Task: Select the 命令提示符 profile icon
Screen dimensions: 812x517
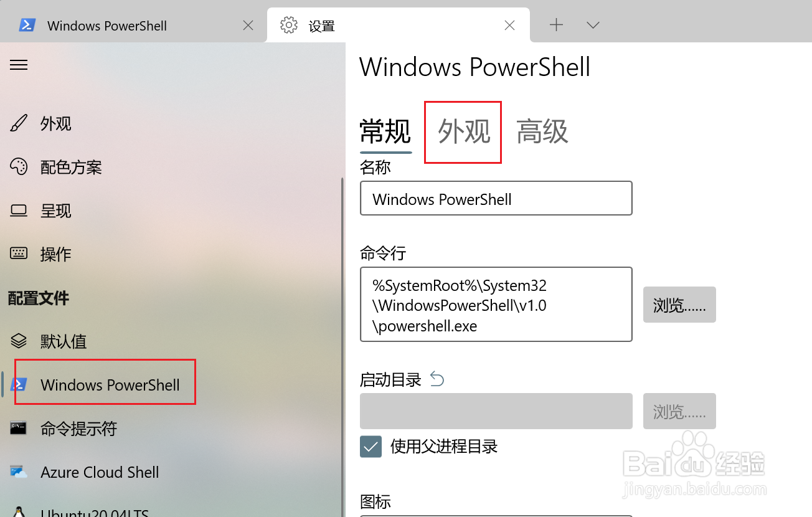Action: [x=19, y=428]
